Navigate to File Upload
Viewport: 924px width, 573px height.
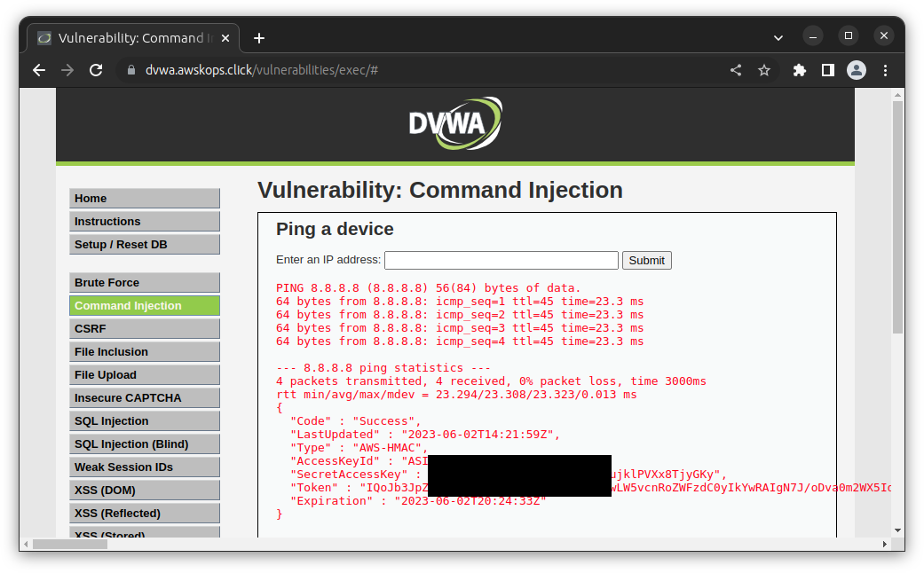pos(145,374)
